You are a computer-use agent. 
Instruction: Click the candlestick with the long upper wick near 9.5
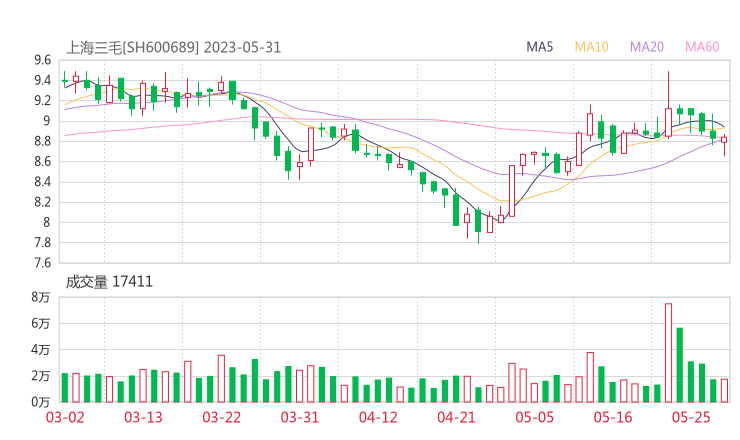[x=668, y=105]
